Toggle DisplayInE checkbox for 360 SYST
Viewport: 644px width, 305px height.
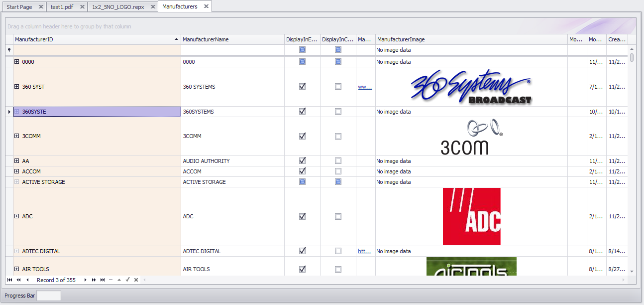pyautogui.click(x=302, y=86)
